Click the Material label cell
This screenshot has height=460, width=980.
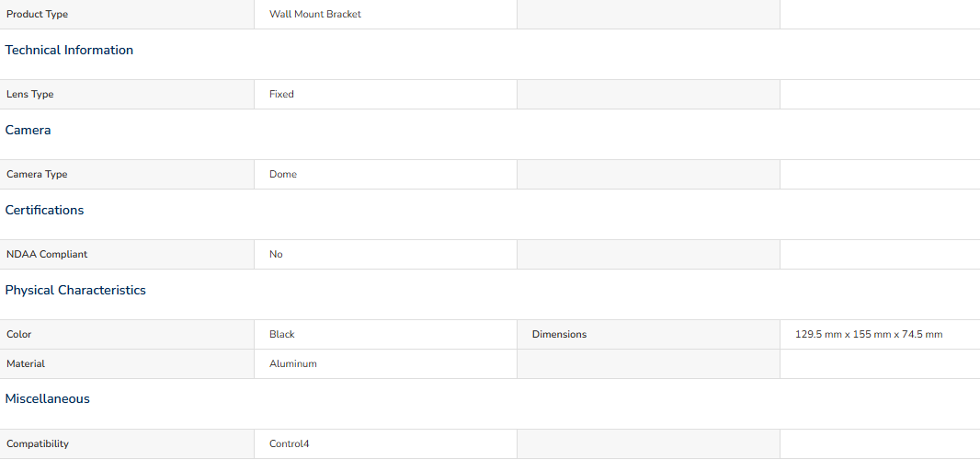[x=127, y=364]
